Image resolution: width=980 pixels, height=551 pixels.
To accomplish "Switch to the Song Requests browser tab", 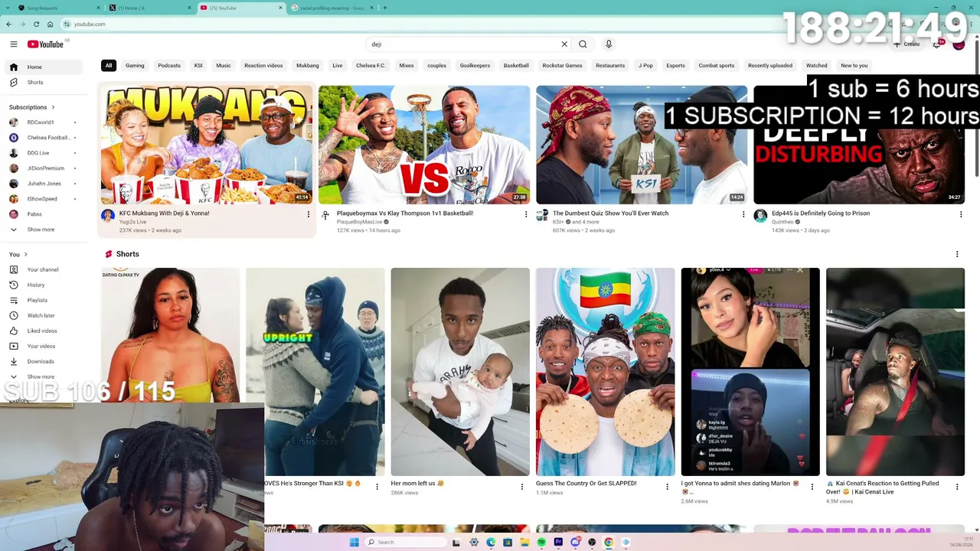I will [x=60, y=8].
